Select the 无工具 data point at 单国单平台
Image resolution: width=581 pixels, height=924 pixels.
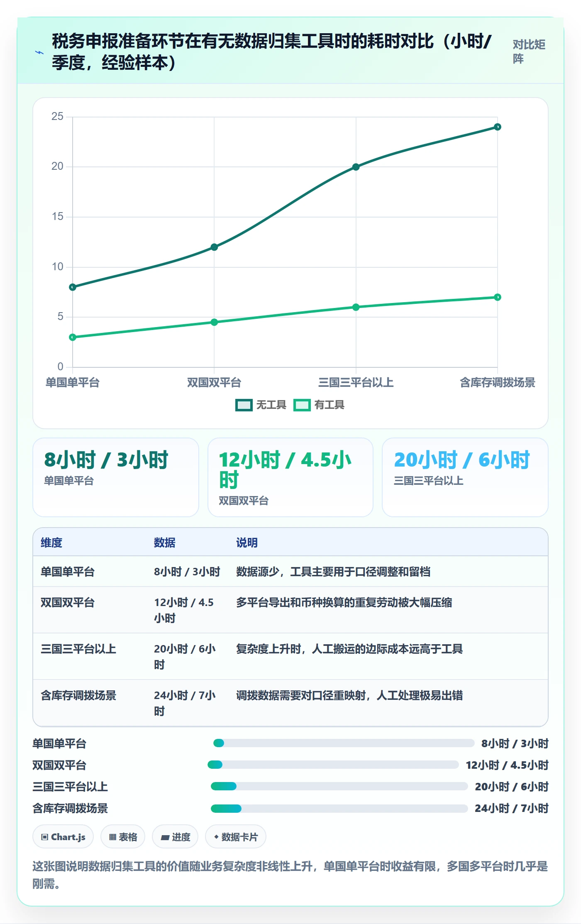coord(73,287)
